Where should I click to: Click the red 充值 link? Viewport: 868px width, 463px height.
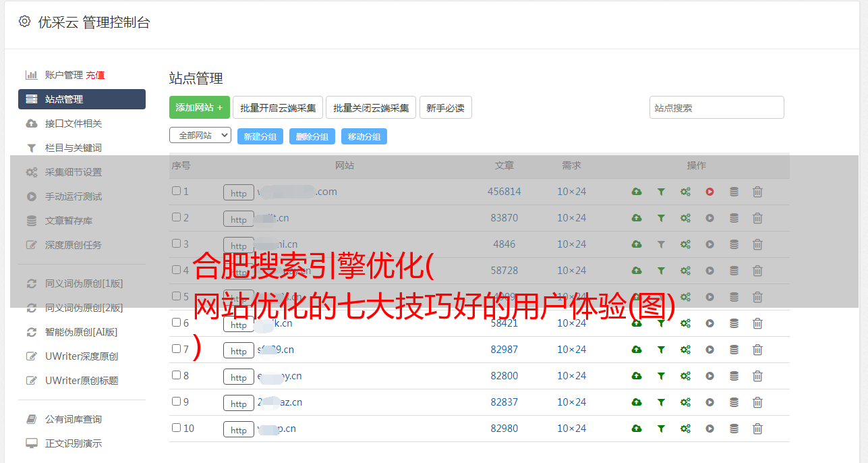pyautogui.click(x=95, y=75)
